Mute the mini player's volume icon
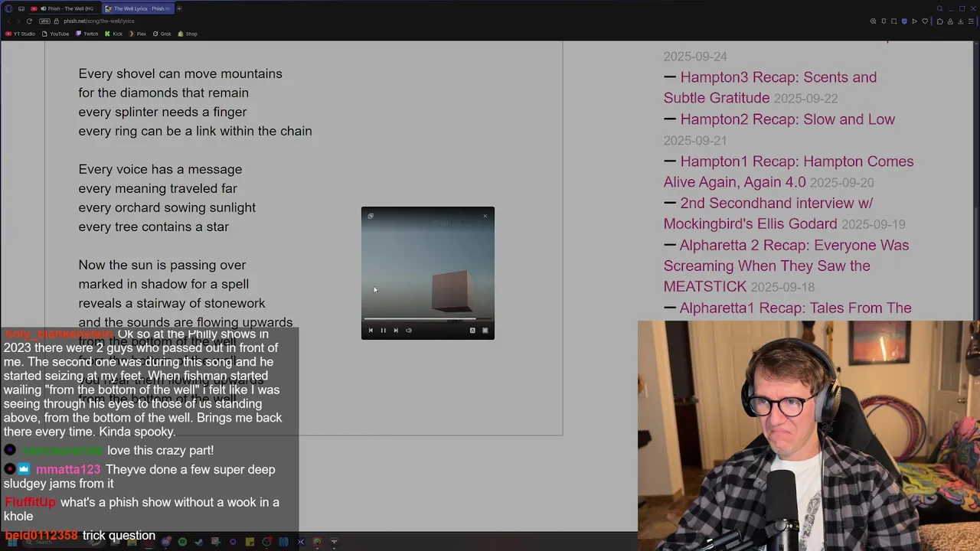The image size is (980, 551). point(408,331)
